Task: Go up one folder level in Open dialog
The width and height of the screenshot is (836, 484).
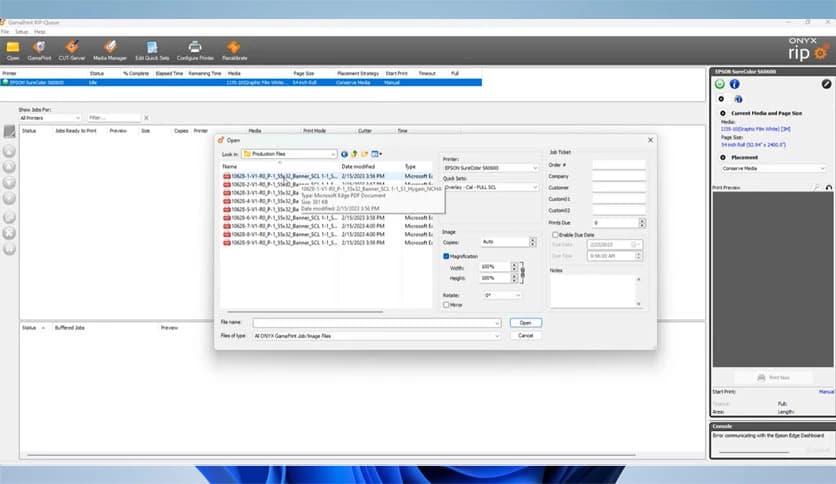Action: (x=354, y=154)
